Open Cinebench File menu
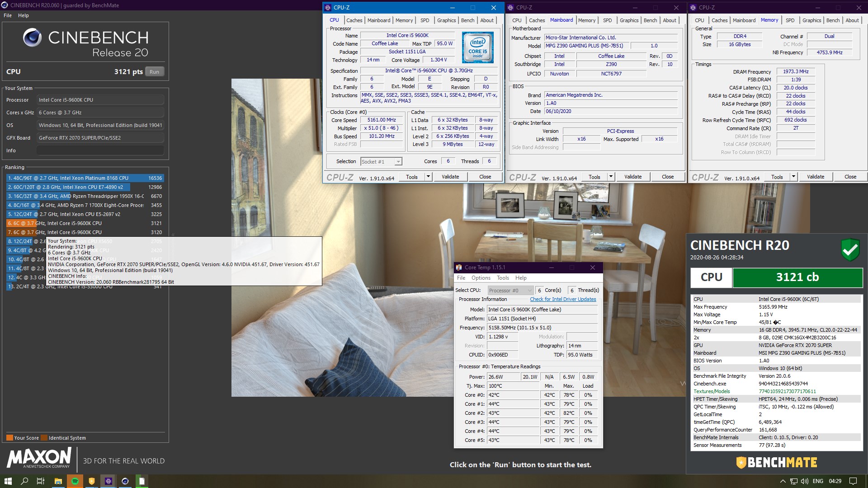This screenshot has height=488, width=868. pyautogui.click(x=8, y=15)
